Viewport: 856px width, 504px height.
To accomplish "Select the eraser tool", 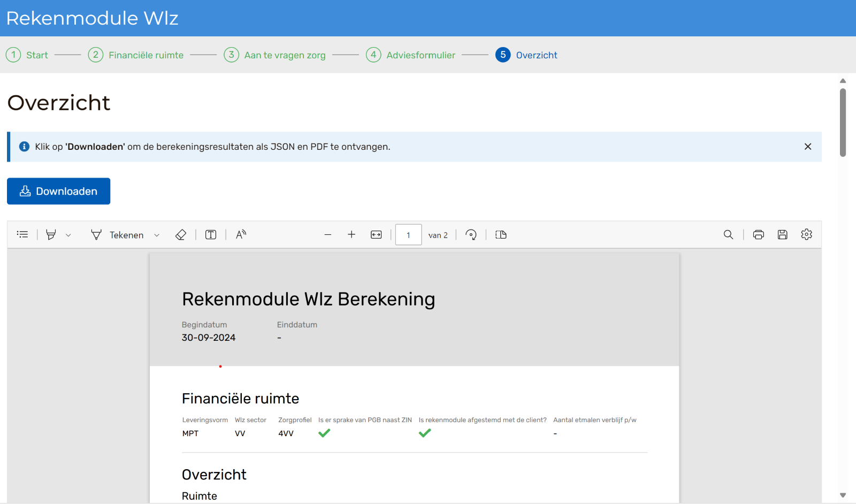I will pos(181,234).
